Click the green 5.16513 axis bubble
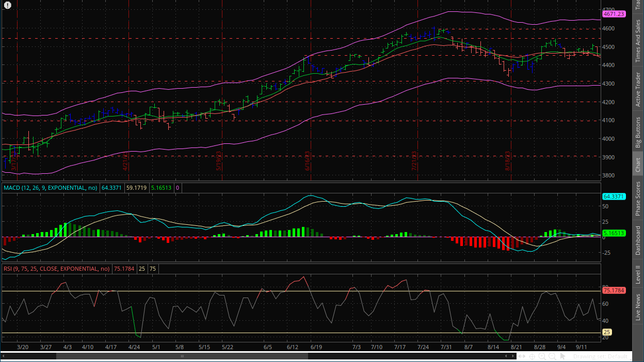644x362 pixels. tap(614, 233)
